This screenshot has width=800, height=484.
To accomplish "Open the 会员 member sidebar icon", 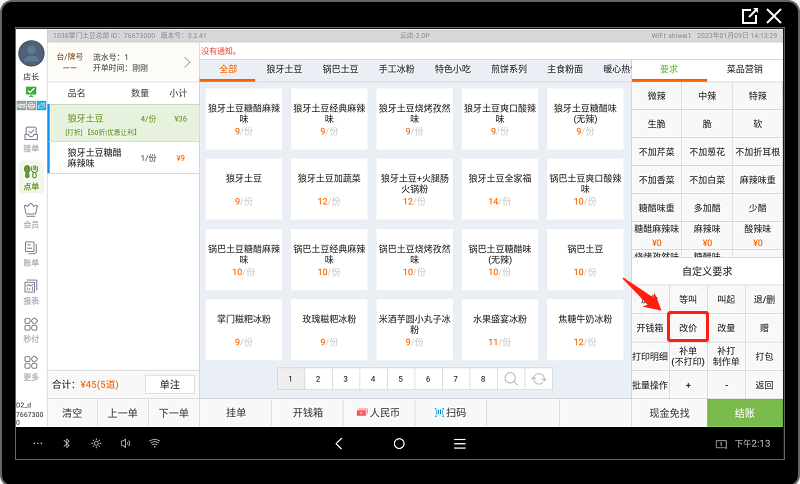I will coord(31,215).
